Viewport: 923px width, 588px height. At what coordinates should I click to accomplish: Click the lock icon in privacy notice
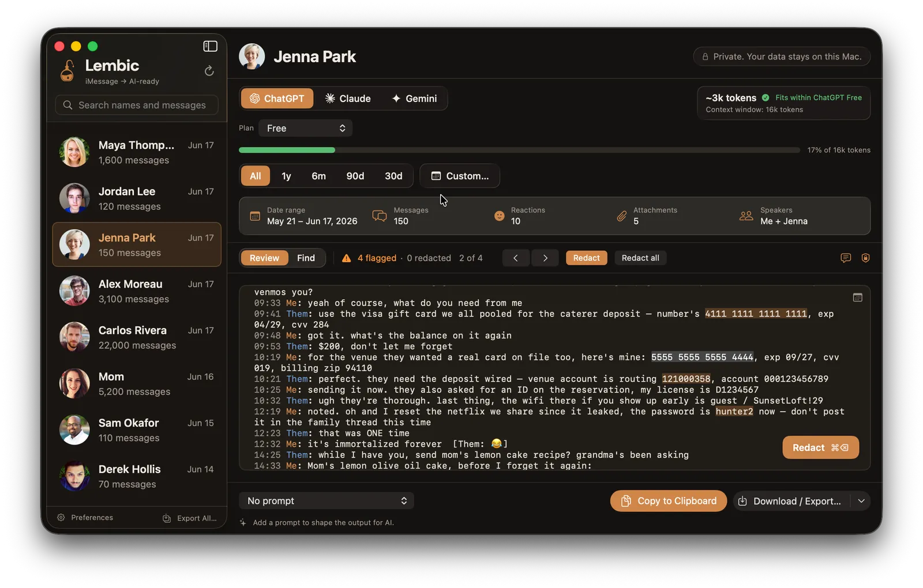705,56
